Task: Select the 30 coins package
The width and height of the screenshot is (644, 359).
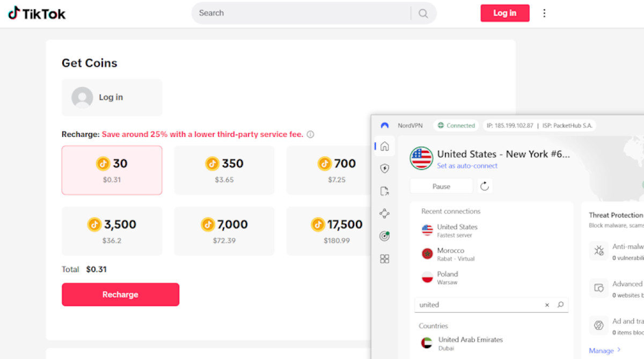Action: (x=112, y=170)
